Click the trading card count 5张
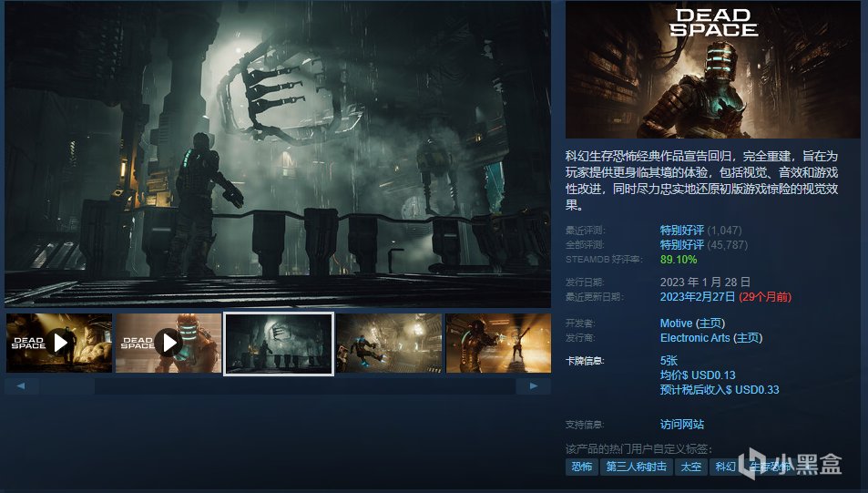 point(669,361)
